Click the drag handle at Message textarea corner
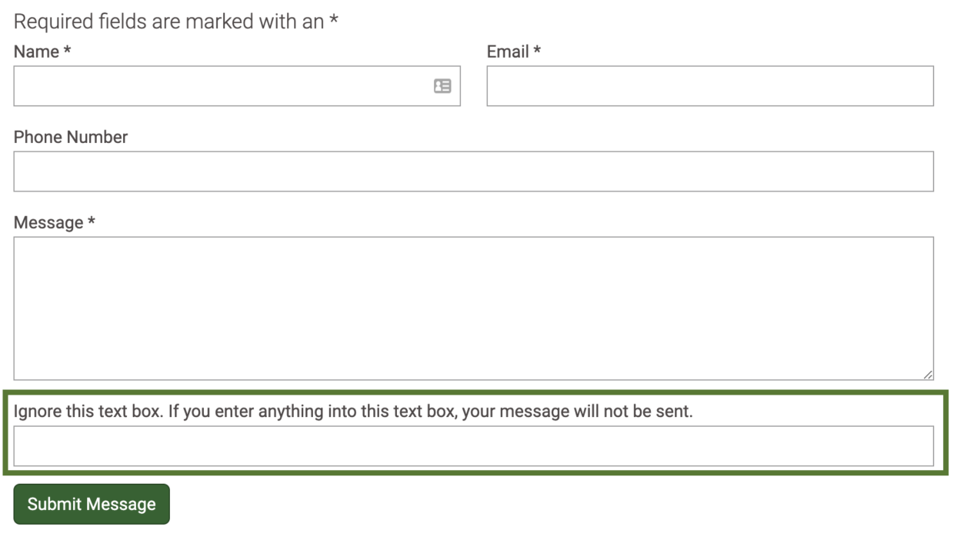 point(927,375)
